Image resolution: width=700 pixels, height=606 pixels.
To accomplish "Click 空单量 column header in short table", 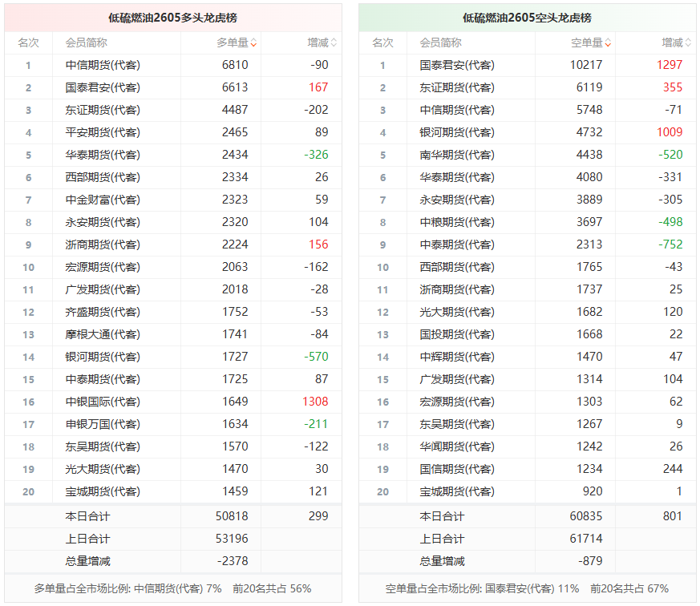I will (x=587, y=42).
